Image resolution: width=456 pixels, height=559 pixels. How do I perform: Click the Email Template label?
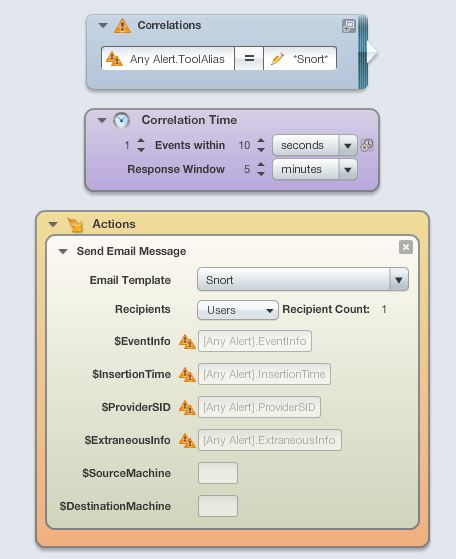pos(130,280)
